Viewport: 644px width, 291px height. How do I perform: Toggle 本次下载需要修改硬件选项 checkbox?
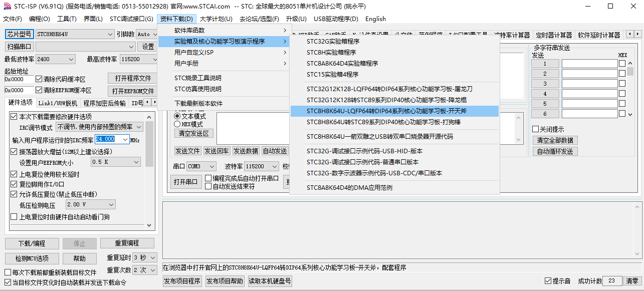(x=14, y=117)
